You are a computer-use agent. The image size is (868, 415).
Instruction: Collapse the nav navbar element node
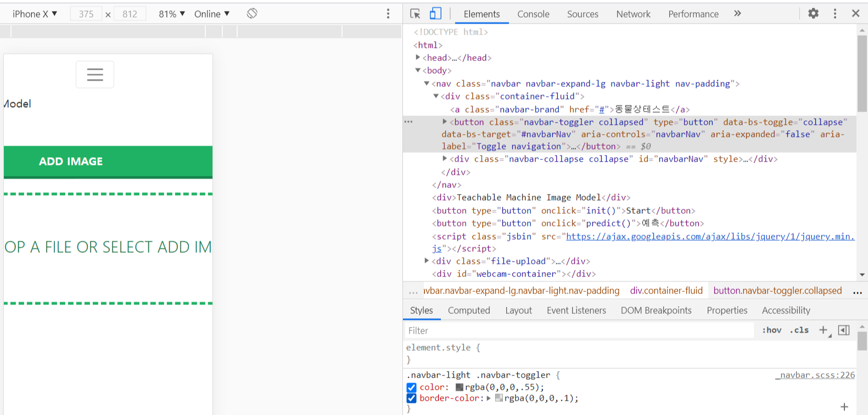(427, 84)
